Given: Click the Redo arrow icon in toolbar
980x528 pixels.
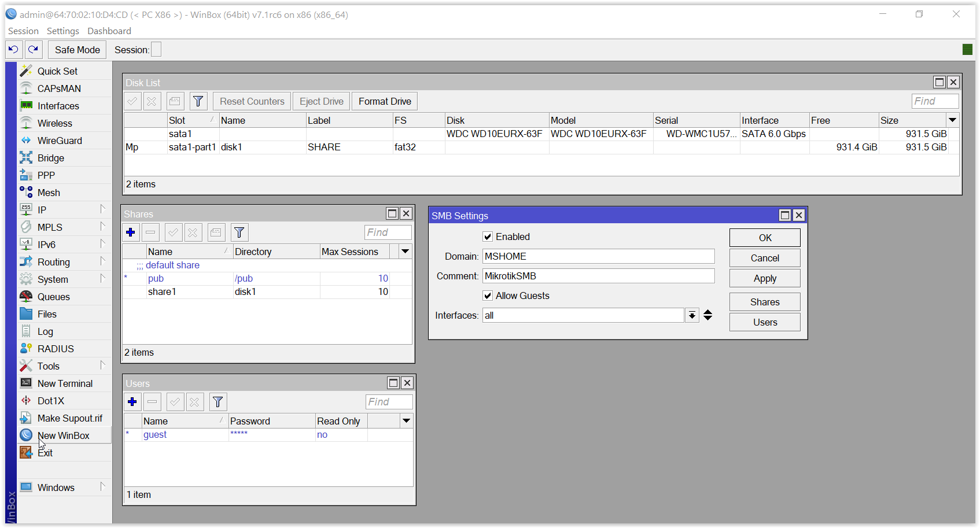Looking at the screenshot, I should pos(34,50).
